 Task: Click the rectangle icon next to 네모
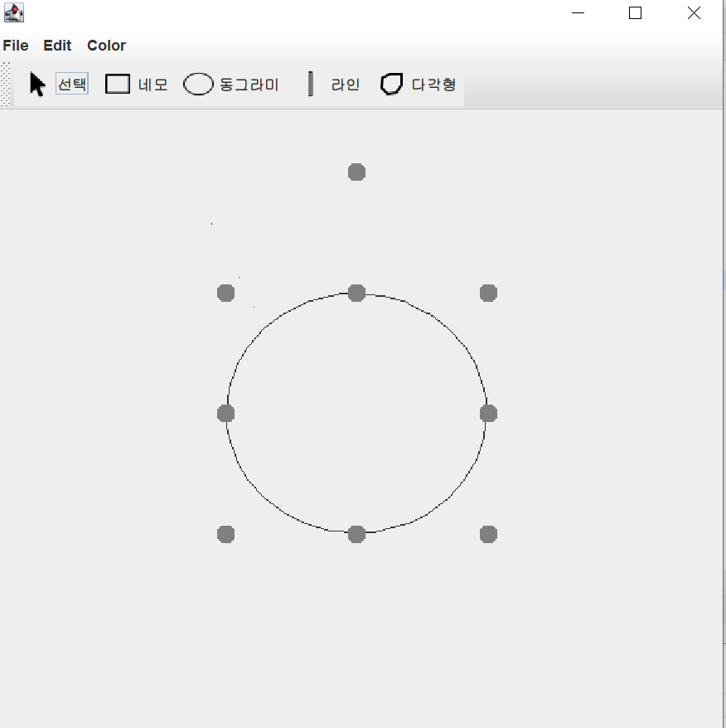pos(117,83)
